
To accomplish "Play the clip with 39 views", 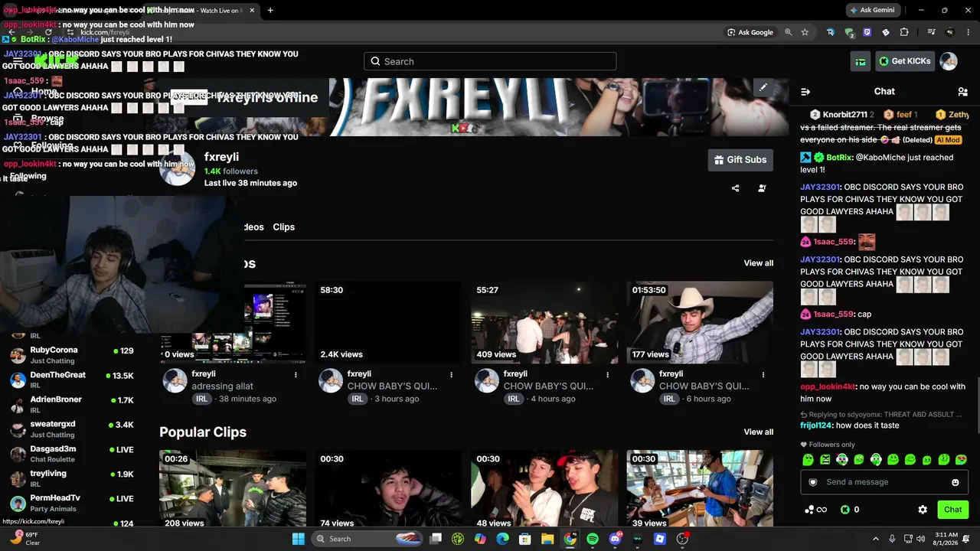I will coord(700,489).
